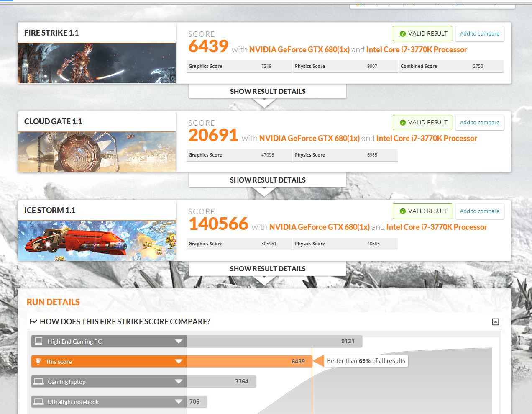Click Ice Storm Physics Score value 48605
The image size is (532, 414).
click(373, 244)
